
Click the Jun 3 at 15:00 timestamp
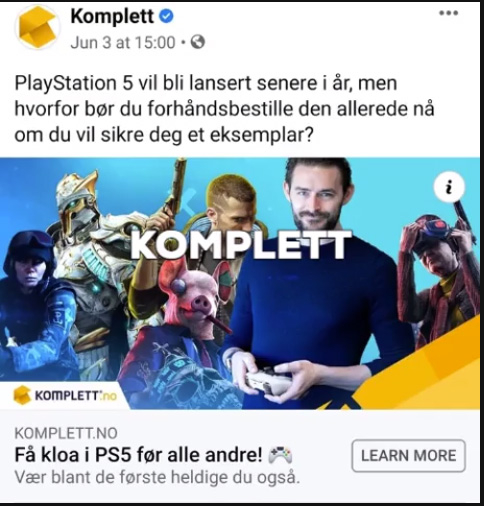pyautogui.click(x=123, y=43)
